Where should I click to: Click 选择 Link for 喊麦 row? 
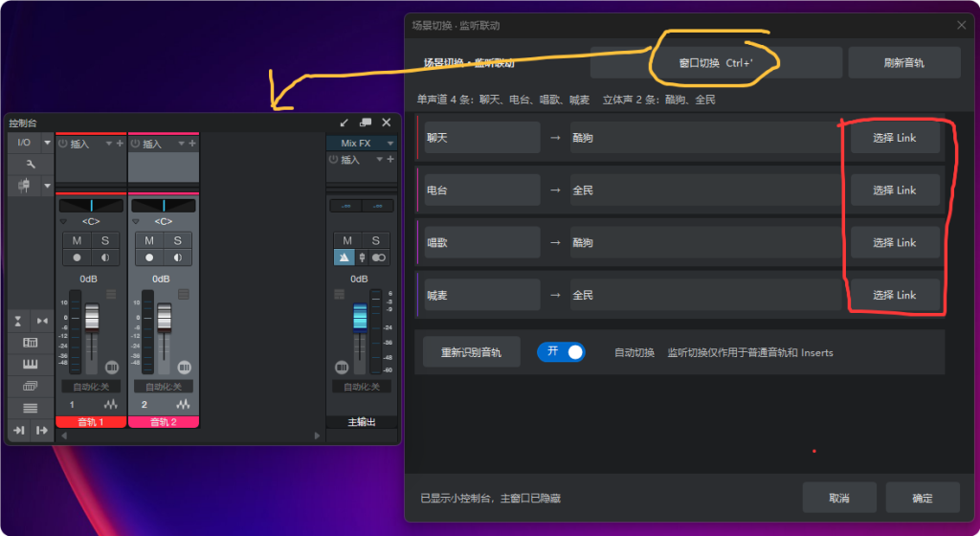click(x=895, y=295)
